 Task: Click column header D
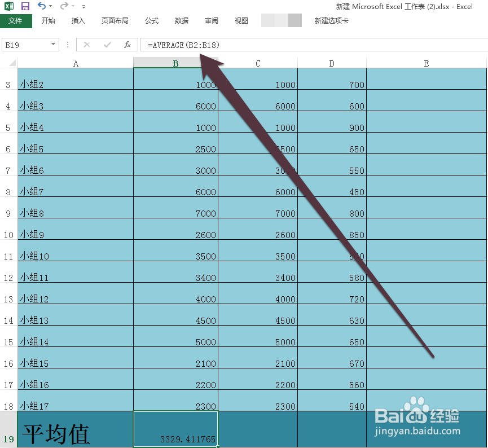pos(332,63)
